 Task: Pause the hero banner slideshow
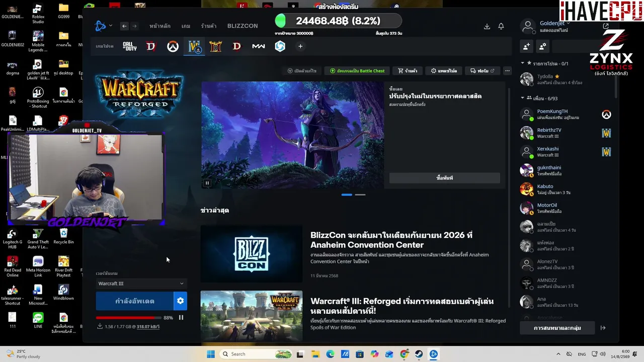click(x=207, y=183)
